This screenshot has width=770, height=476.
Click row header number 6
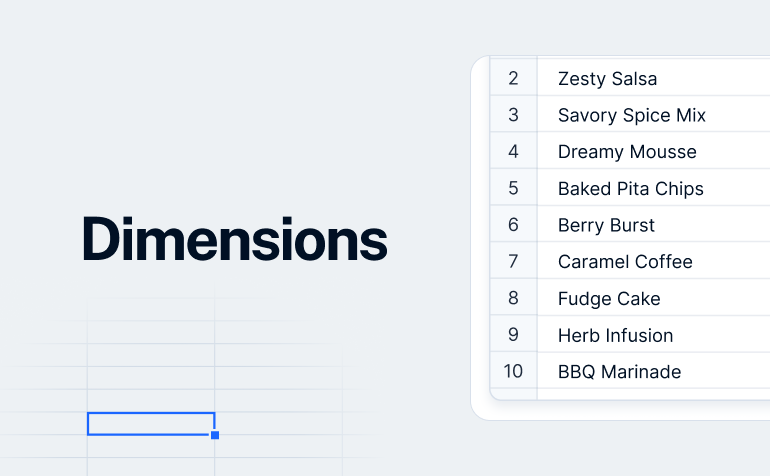[513, 224]
